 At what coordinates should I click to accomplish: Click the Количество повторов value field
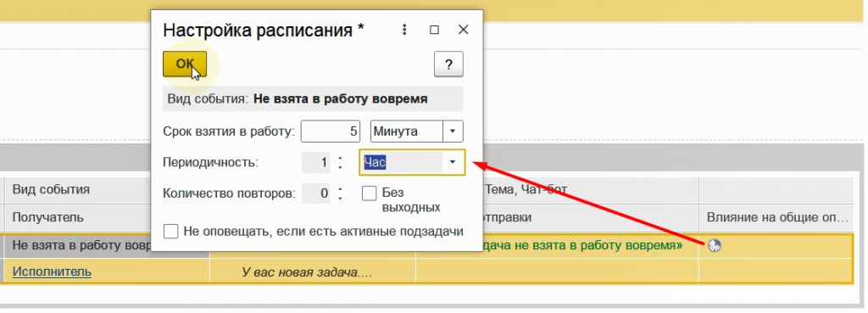point(315,193)
